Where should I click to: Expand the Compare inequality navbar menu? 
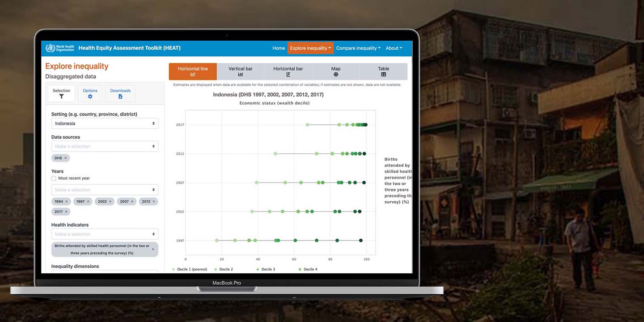pyautogui.click(x=358, y=48)
